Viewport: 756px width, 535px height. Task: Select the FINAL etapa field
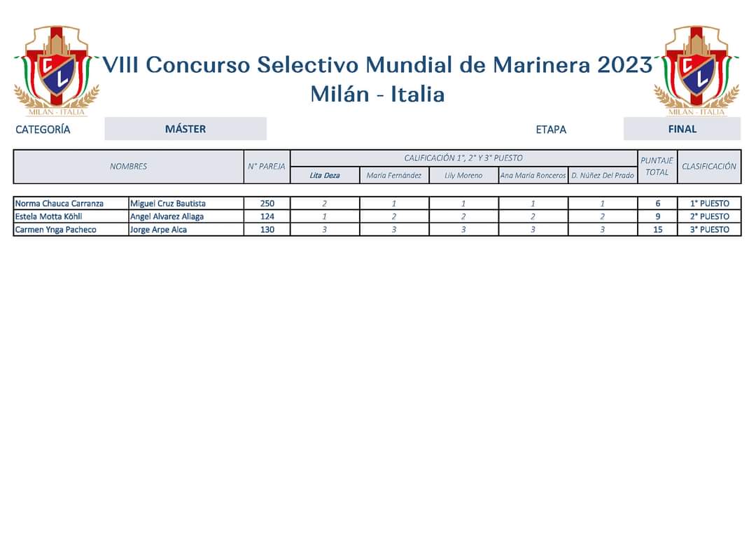click(x=682, y=129)
